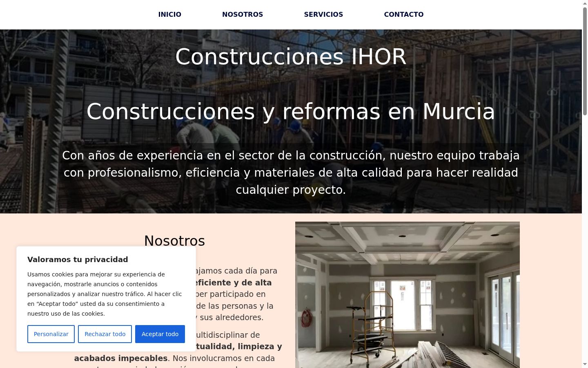The width and height of the screenshot is (588, 368).
Task: Open the room renovation photo
Action: tap(408, 295)
